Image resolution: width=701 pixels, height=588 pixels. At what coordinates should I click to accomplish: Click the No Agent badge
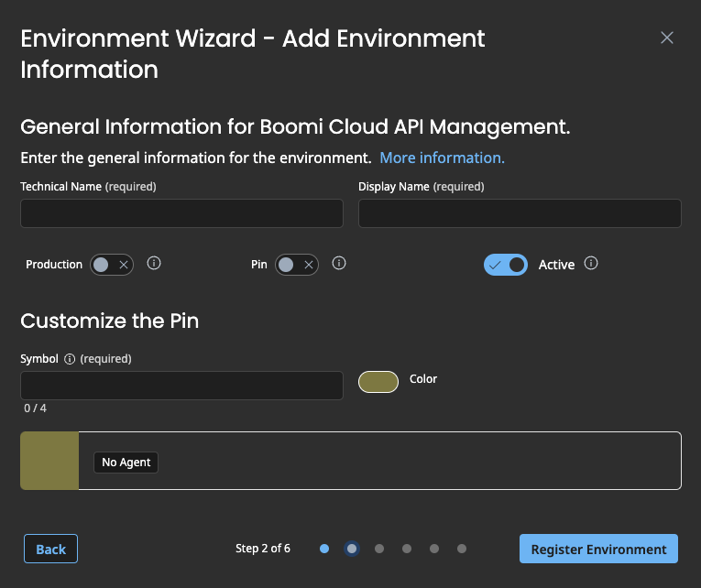click(126, 462)
